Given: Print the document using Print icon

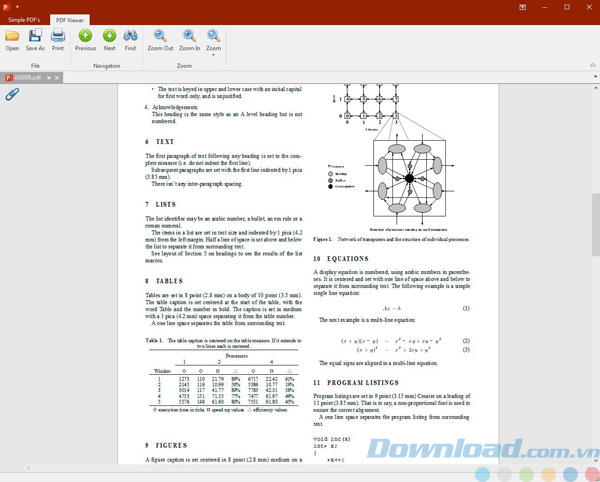Looking at the screenshot, I should click(x=58, y=40).
